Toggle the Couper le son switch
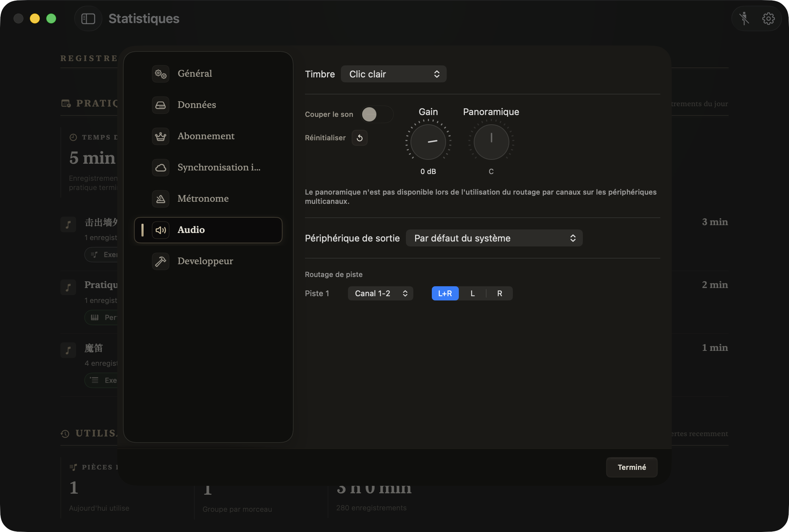The image size is (789, 532). point(377,114)
